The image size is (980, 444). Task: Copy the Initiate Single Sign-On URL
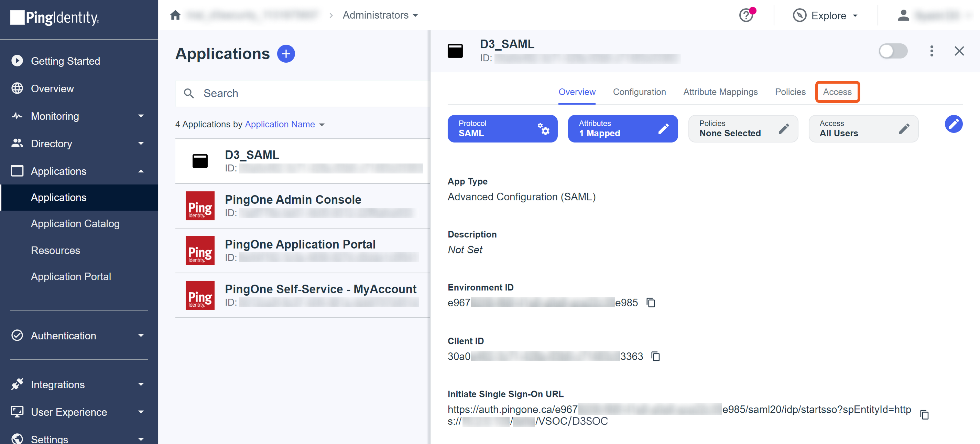point(924,415)
